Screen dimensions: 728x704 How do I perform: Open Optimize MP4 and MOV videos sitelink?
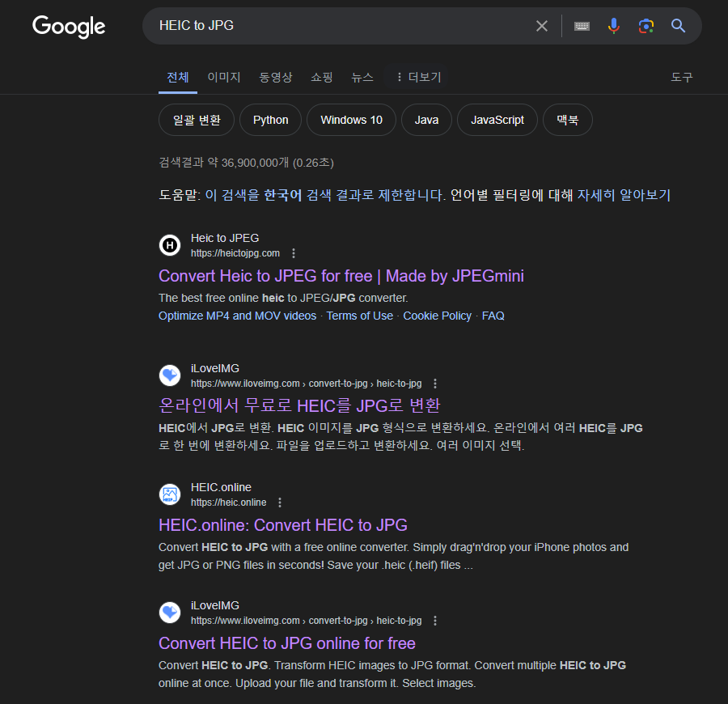237,316
